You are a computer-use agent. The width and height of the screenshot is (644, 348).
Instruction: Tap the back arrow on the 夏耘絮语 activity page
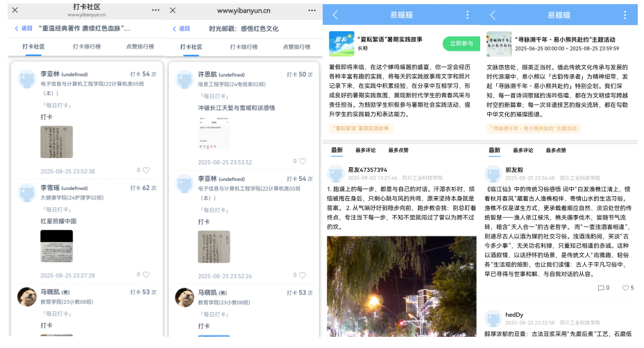tap(335, 15)
